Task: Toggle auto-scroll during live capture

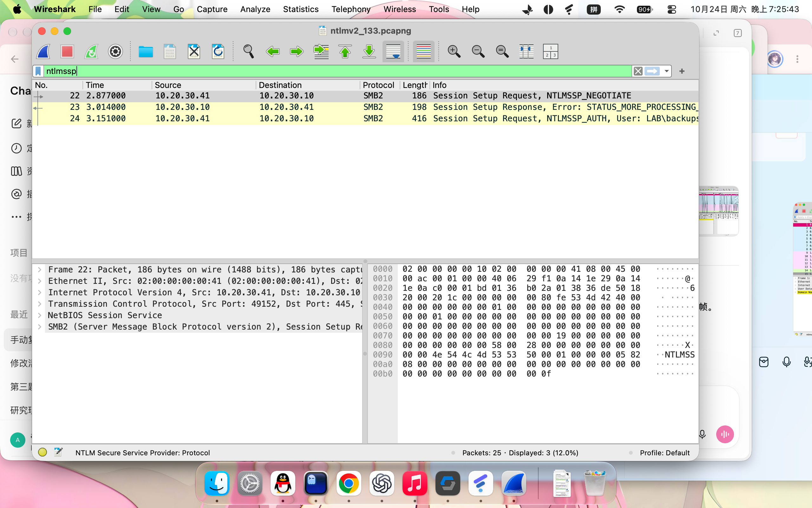Action: pyautogui.click(x=393, y=51)
